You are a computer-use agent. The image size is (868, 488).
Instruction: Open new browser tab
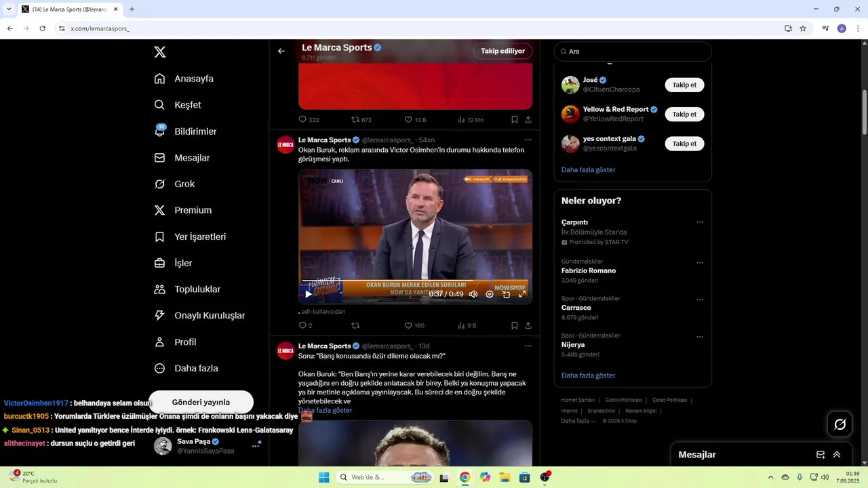(x=132, y=9)
